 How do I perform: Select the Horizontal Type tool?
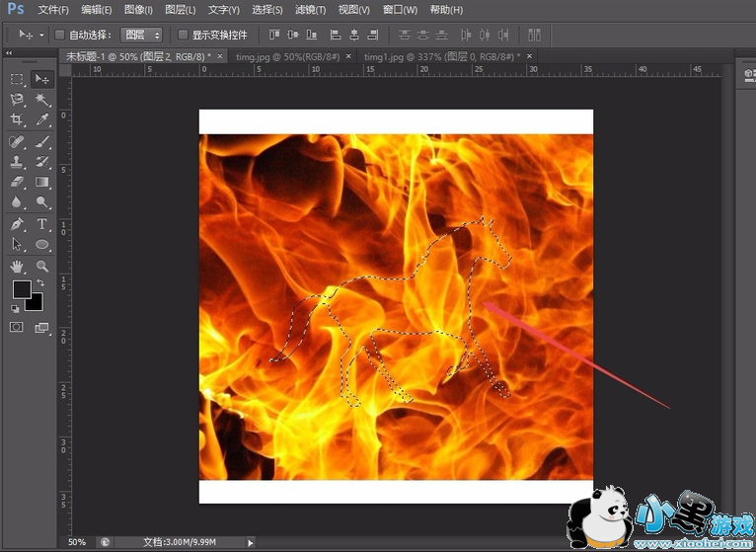[x=42, y=224]
